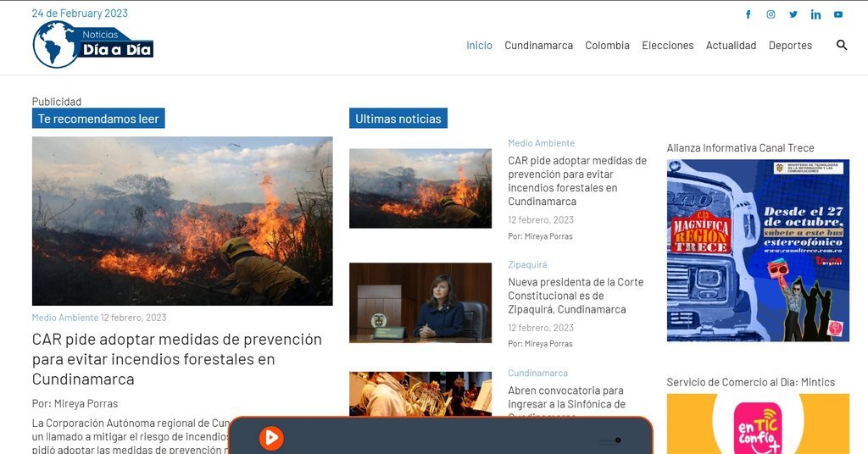Open the featured headline CAR pide adoptar medidas
The image size is (868, 454).
coord(176,359)
